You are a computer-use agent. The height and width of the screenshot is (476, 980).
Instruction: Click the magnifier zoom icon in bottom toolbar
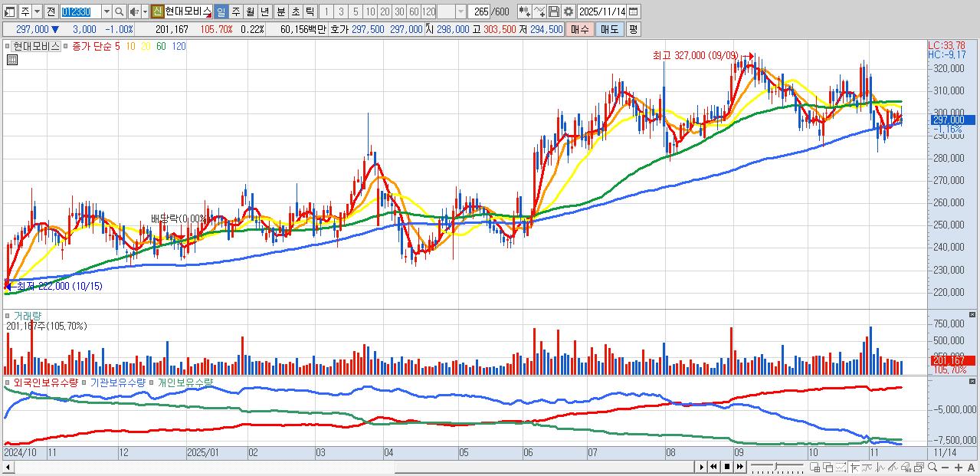(932, 467)
